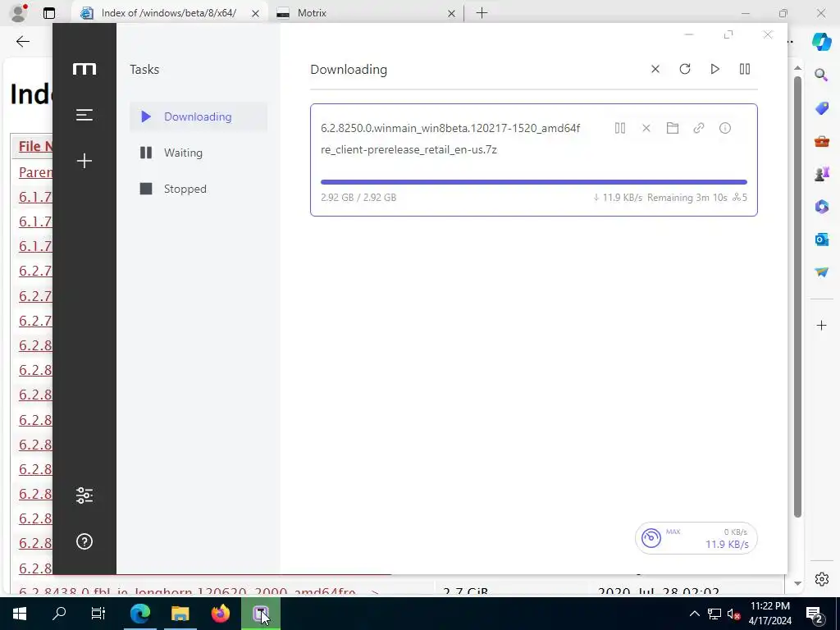Customize sidebar with plus button
Screen dimensions: 840x630
coord(821,325)
